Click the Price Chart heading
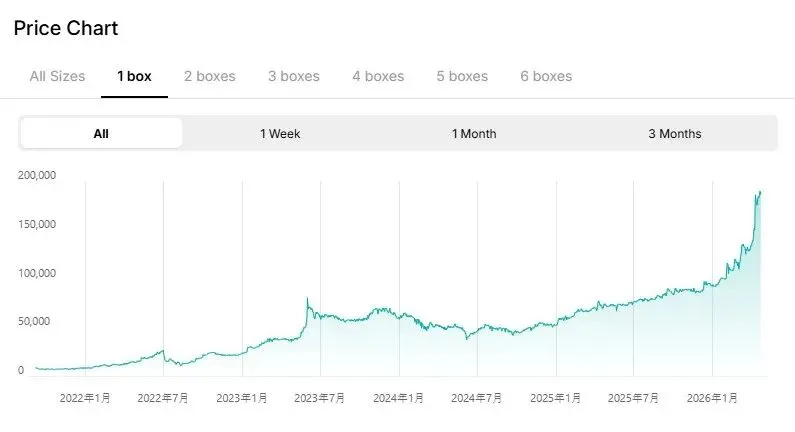This screenshot has height=432, width=795. point(66,28)
